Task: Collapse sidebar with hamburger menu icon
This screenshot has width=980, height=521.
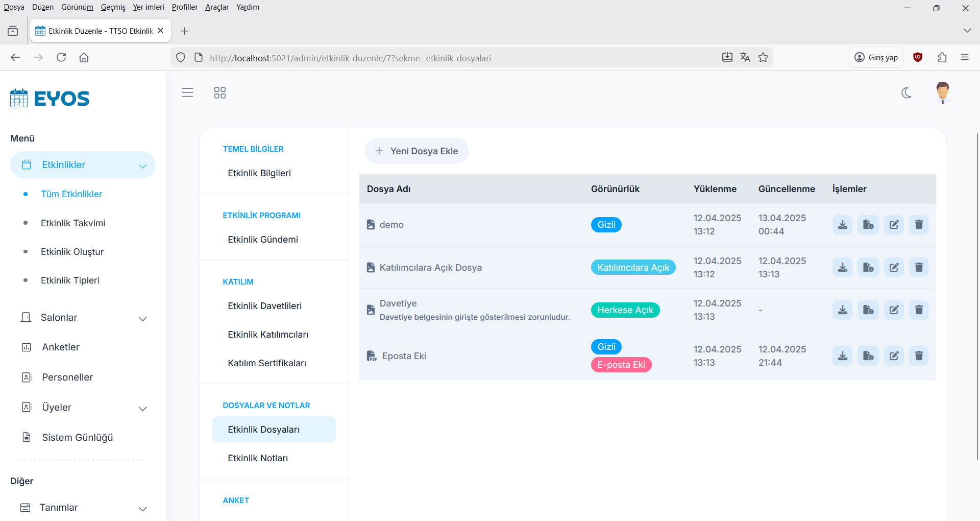Action: [x=187, y=92]
